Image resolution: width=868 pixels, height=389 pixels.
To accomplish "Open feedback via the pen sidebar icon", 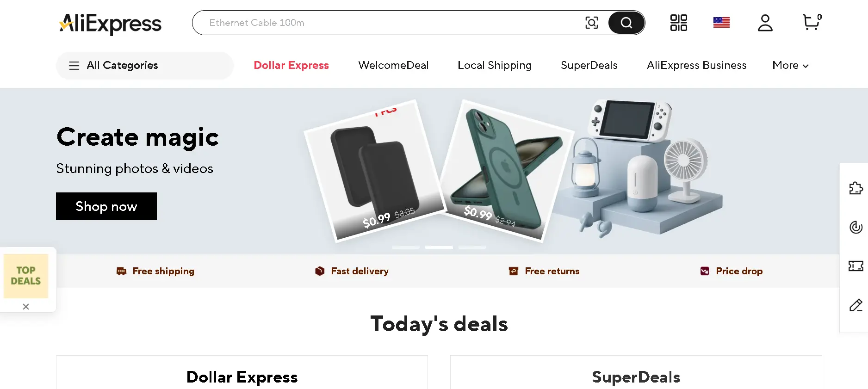I will point(856,305).
